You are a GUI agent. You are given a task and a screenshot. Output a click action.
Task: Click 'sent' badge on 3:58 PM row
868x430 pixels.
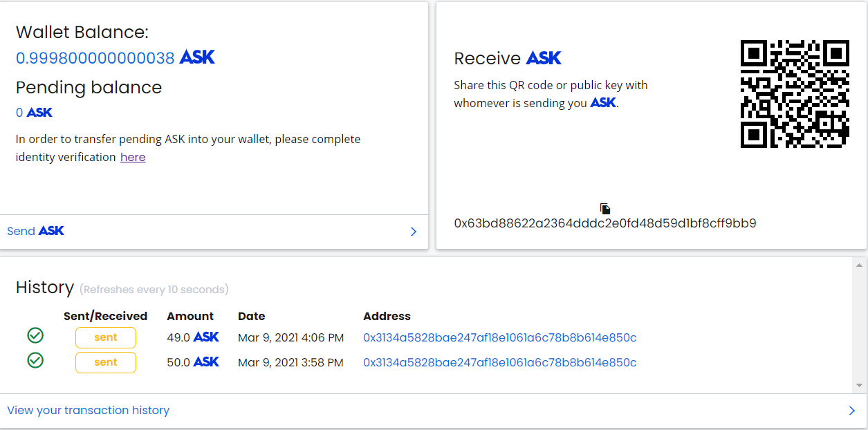(106, 362)
